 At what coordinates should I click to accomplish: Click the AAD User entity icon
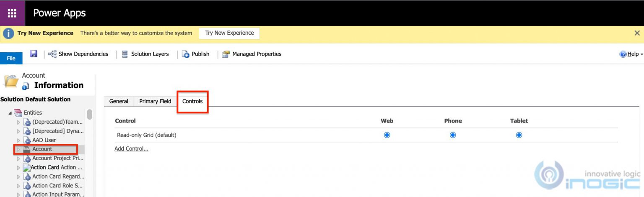click(27, 140)
